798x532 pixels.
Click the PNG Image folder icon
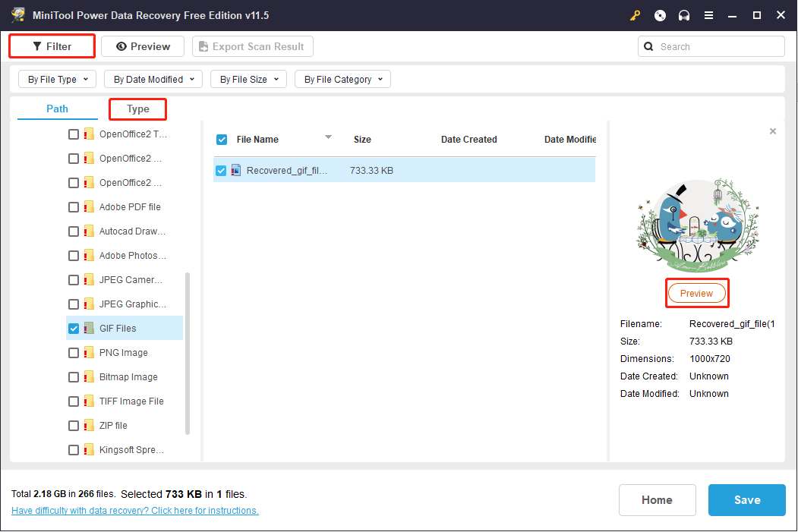coord(89,352)
